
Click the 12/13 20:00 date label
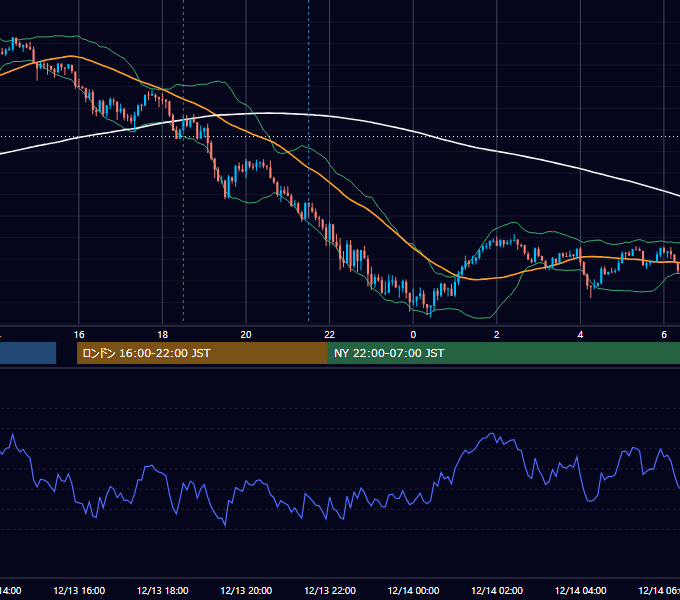(246, 590)
